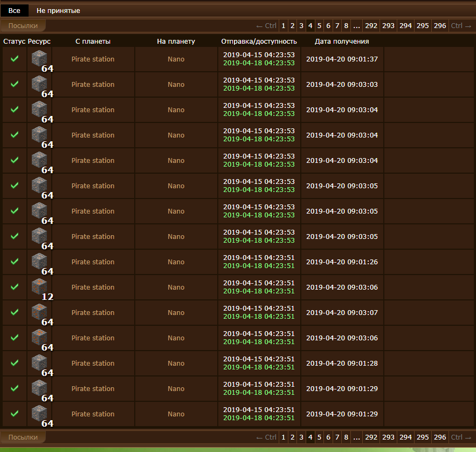Viewport: 476px width, 452px height.
Task: Open the "Не принятые" tab
Action: 58,11
